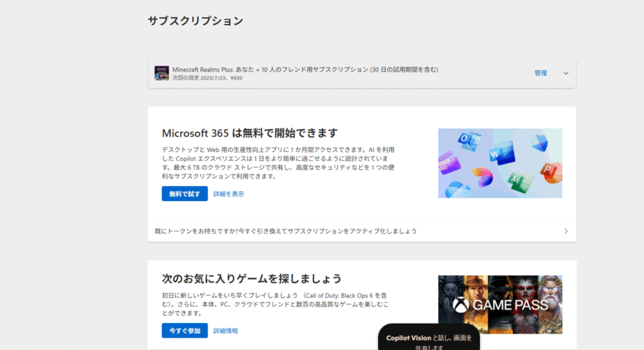Click the 今すぐ参加 Game Pass button
Screen dimensions: 644x350
coord(184,331)
